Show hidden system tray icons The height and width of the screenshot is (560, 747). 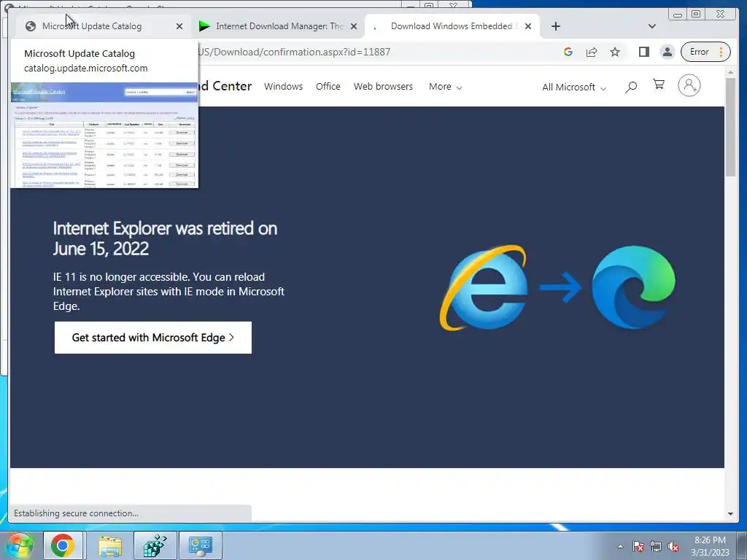pyautogui.click(x=620, y=546)
